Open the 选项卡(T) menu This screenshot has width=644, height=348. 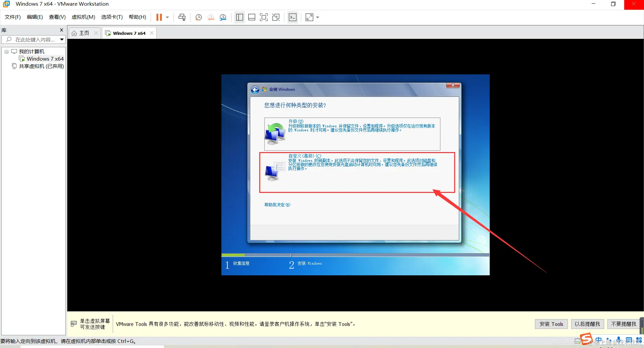[x=112, y=17]
